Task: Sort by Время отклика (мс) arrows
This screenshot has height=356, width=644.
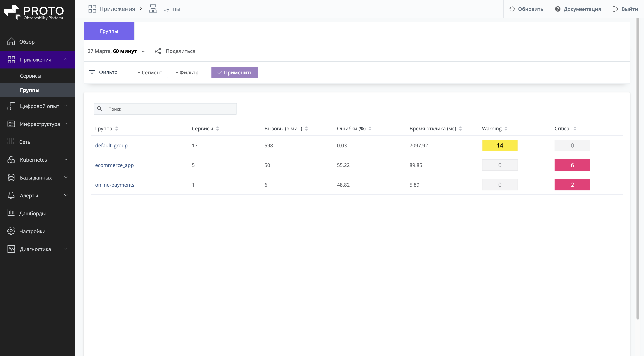Action: (x=460, y=128)
